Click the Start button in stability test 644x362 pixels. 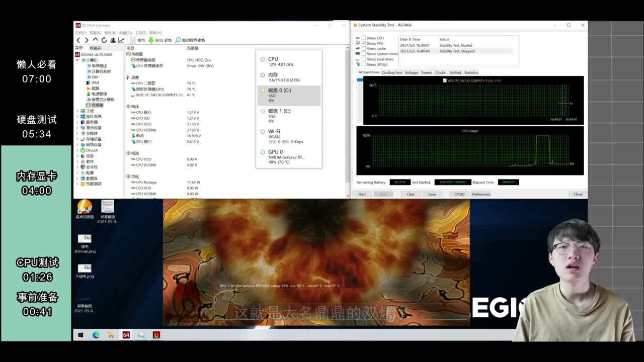[x=362, y=194]
